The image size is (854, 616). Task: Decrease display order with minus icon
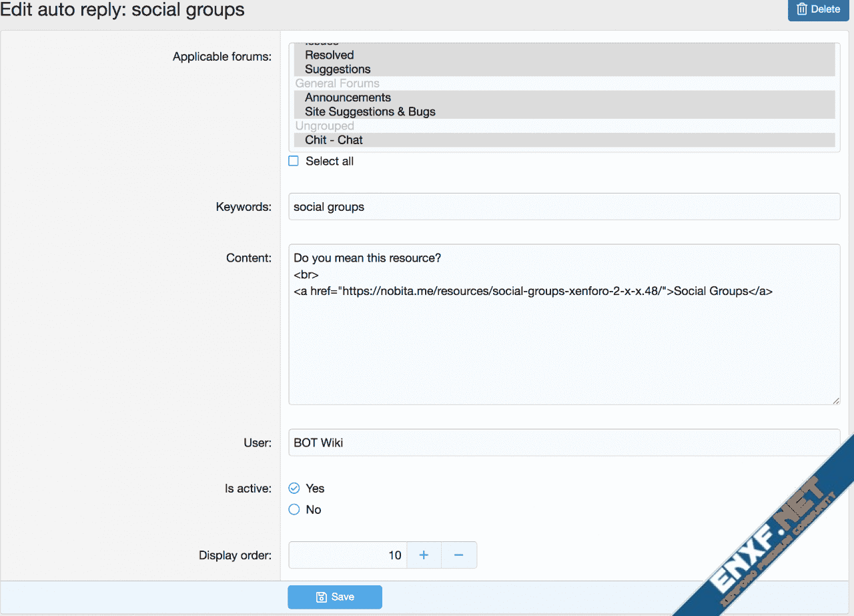coord(458,555)
